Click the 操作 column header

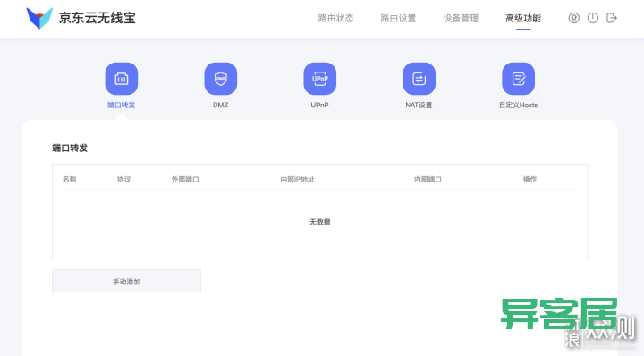[530, 179]
